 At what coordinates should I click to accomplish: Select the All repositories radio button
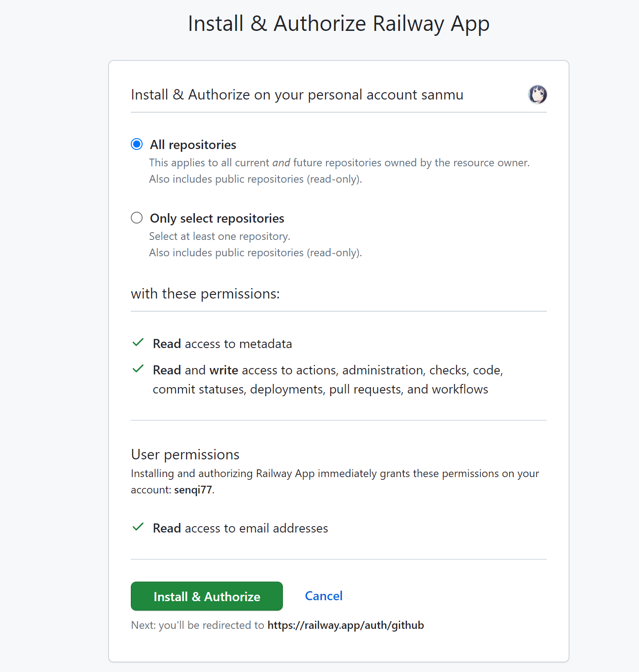(137, 144)
